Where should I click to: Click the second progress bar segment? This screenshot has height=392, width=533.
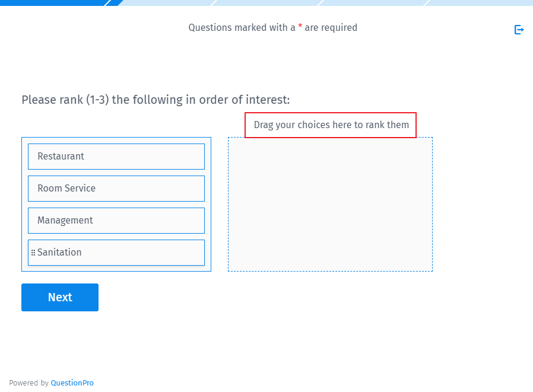tap(160, 3)
